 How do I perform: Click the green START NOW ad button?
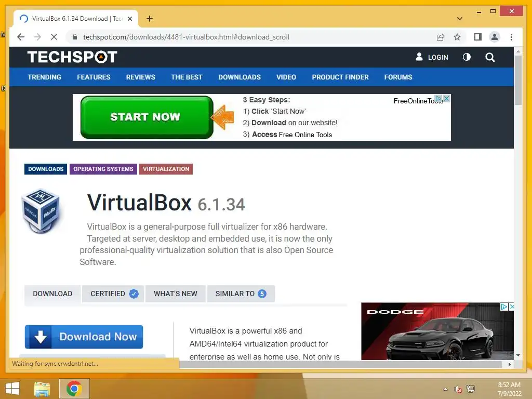click(x=147, y=117)
